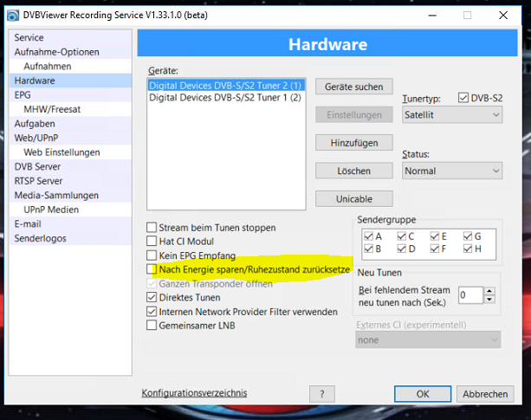Select Digital Devices DVB-S/S2 Tuner 1 (2)
Screen dimensions: 531x420
click(x=226, y=98)
